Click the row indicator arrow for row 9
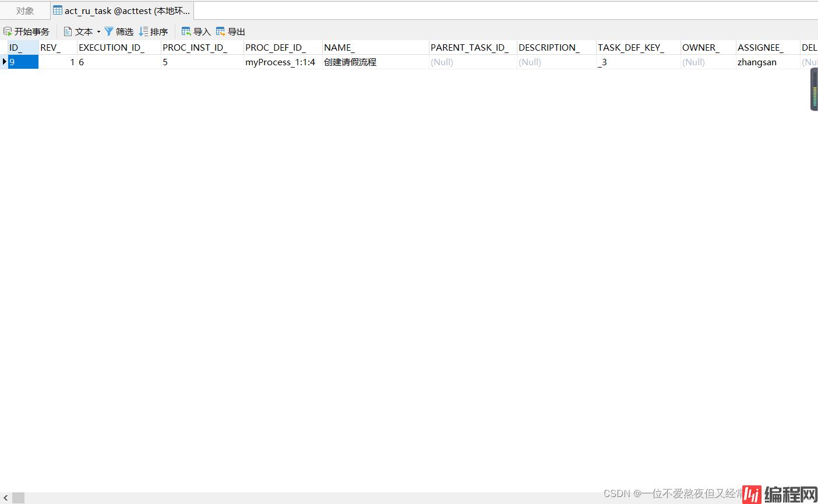 point(4,62)
